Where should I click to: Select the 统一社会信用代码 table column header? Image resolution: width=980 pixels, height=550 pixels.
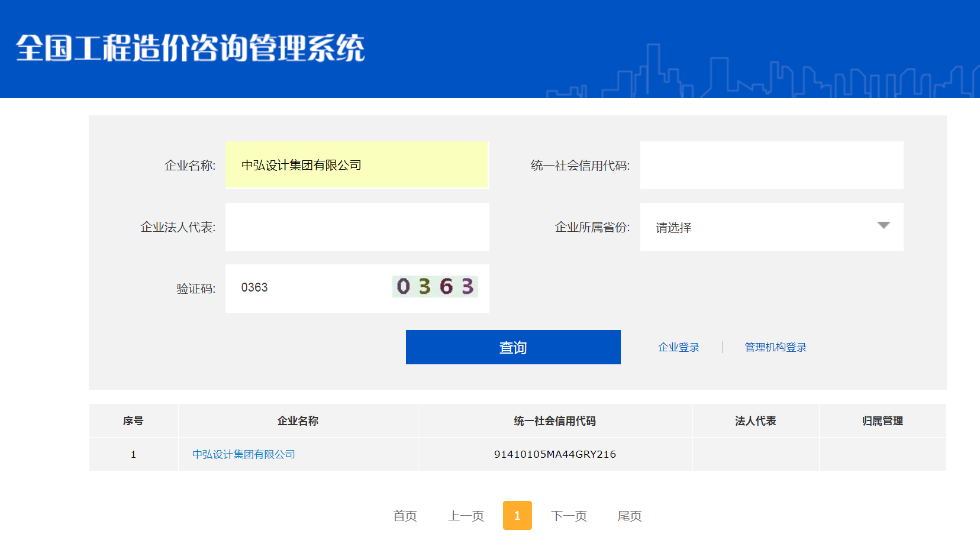[x=555, y=420]
